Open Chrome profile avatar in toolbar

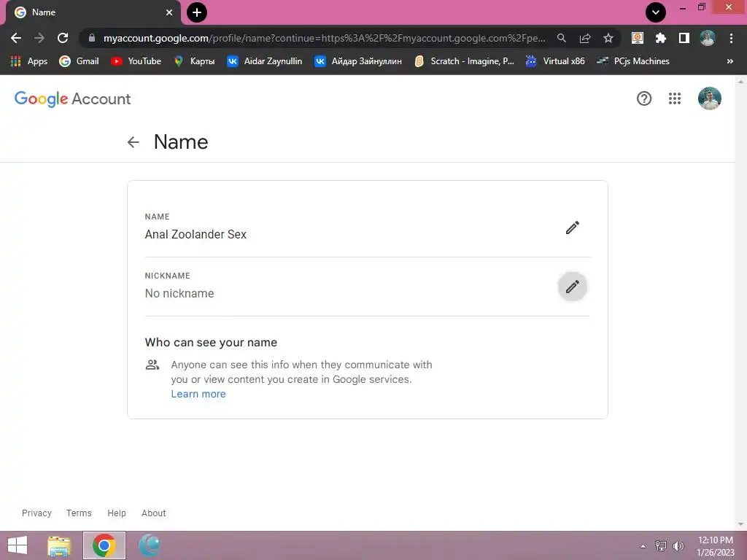708,38
